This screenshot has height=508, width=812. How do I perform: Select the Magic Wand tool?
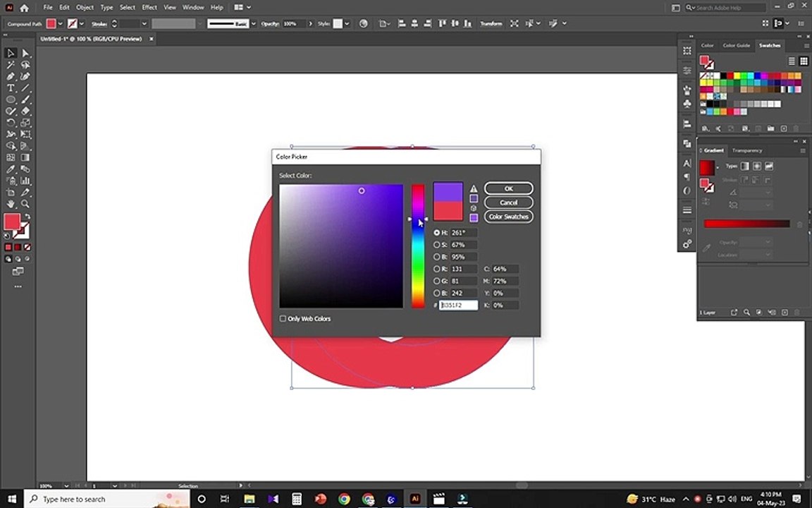click(11, 65)
